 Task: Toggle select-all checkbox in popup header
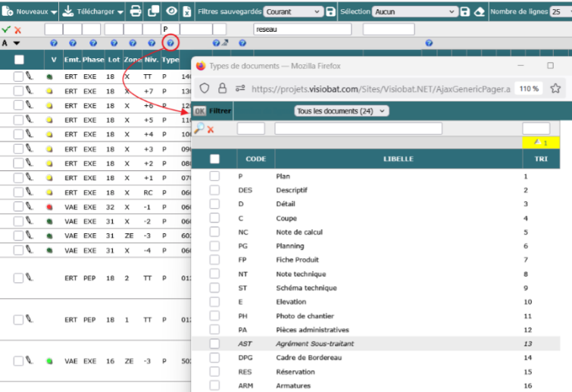tap(214, 159)
